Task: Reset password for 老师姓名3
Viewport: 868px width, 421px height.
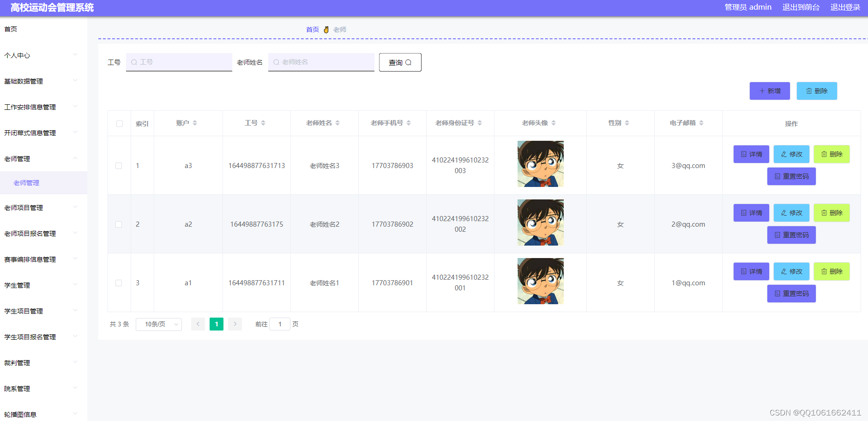Action: [791, 176]
